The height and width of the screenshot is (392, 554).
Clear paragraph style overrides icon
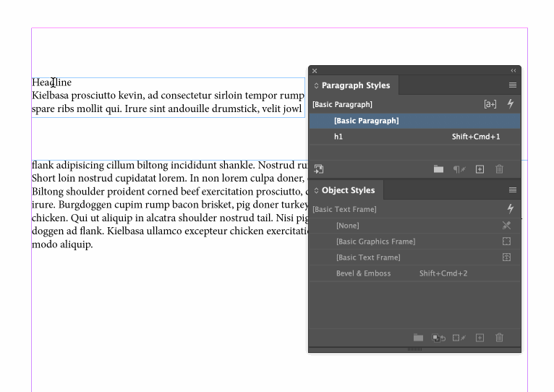point(459,169)
